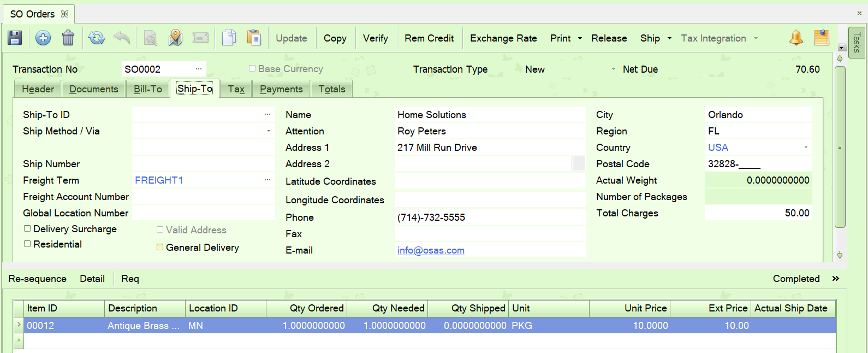Click the paste clipboard icon
The image size is (868, 353).
click(254, 38)
